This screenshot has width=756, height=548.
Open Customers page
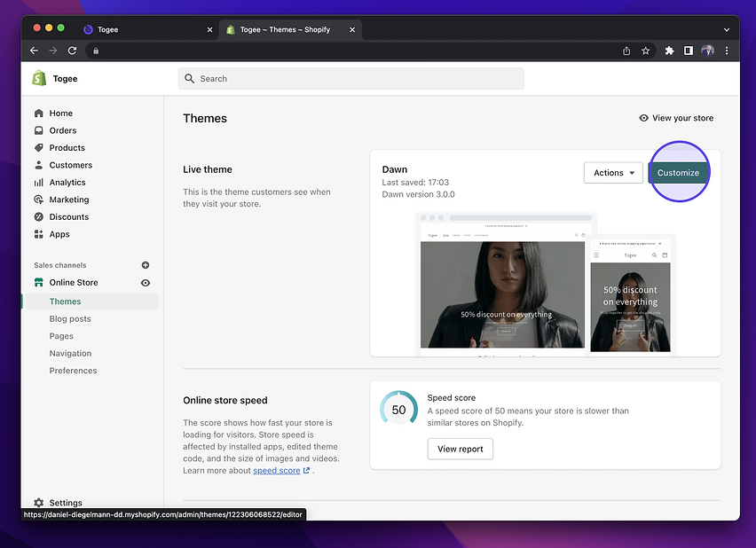click(x=70, y=165)
